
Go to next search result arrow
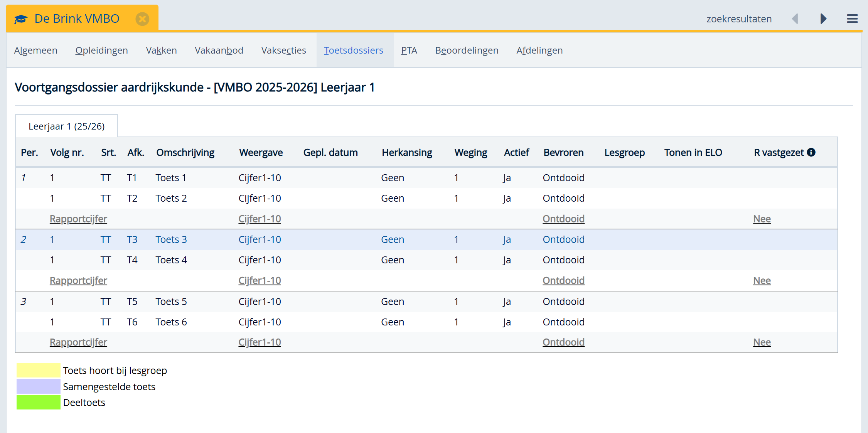click(x=823, y=19)
